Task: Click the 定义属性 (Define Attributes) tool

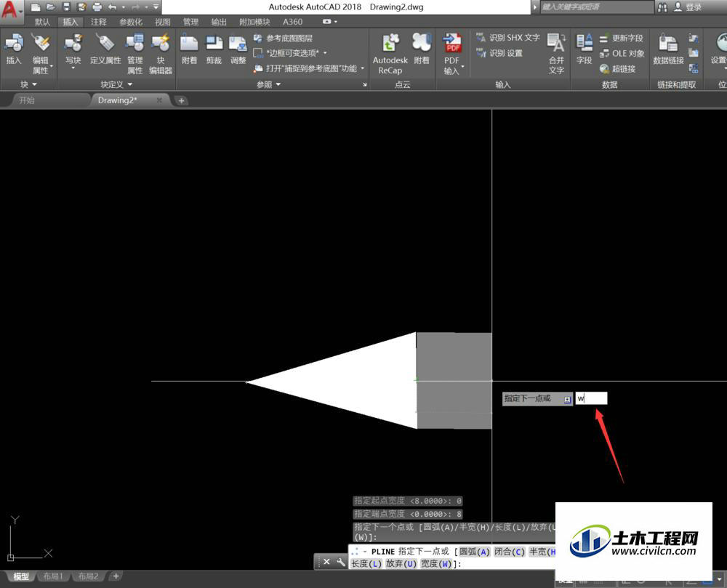Action: (105, 49)
